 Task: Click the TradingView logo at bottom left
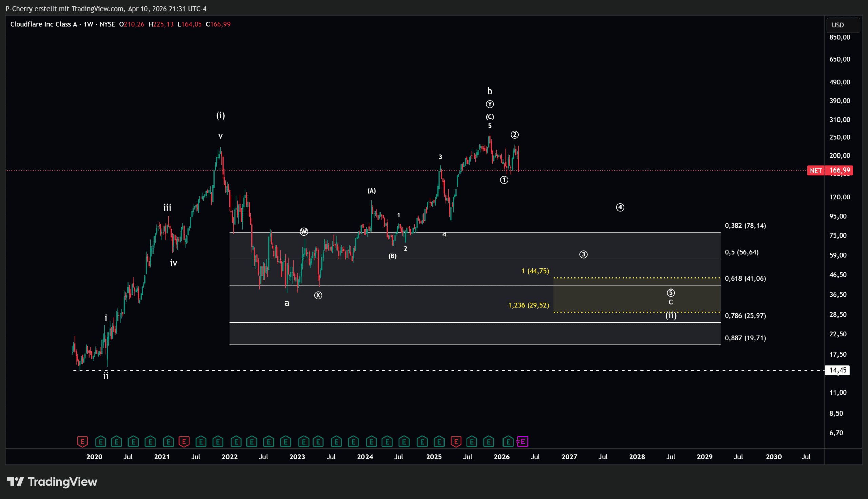(x=52, y=482)
